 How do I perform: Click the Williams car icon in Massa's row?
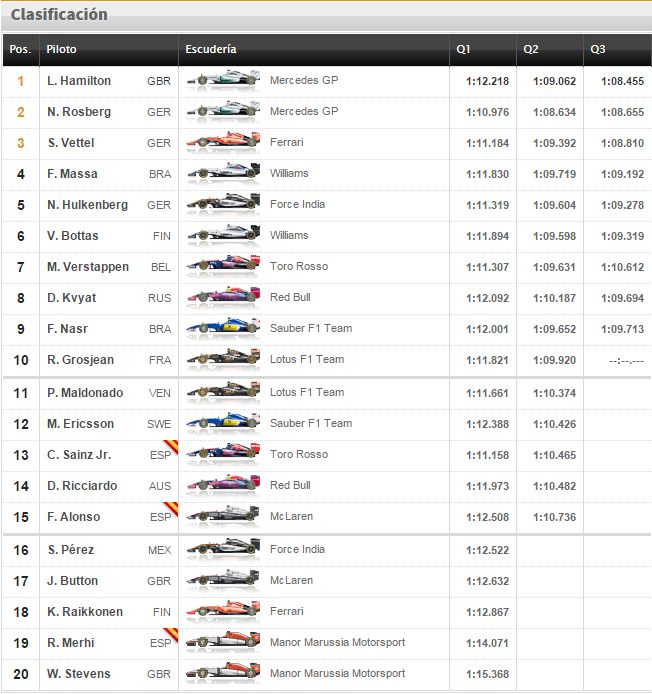click(223, 172)
